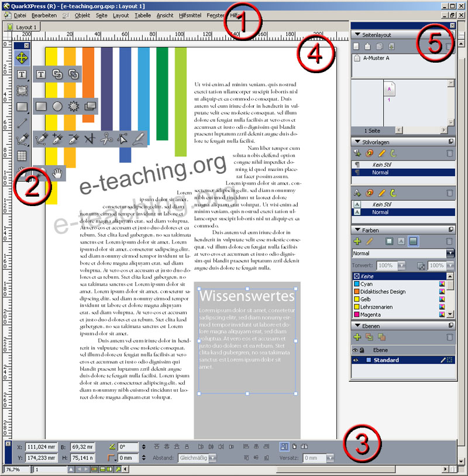Click new paragraph style sheet icon
Screen dimensions: 468x476
tap(357, 153)
